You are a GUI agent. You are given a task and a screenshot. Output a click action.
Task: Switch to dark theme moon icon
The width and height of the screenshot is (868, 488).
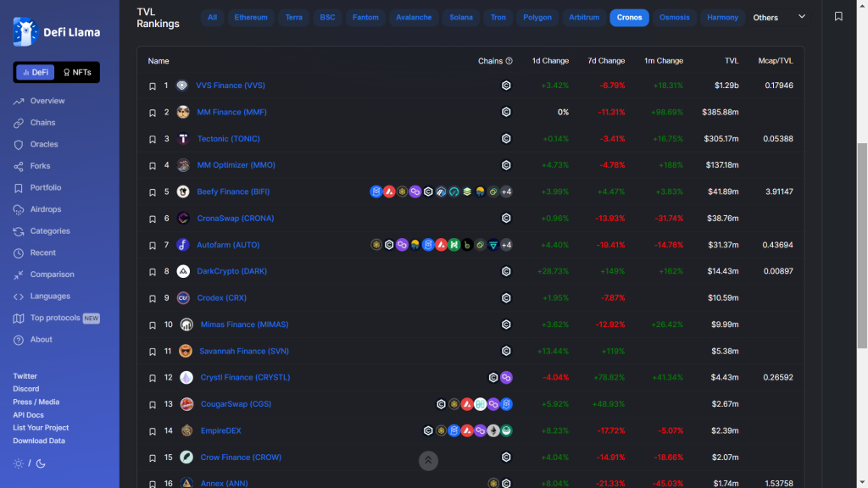41,463
